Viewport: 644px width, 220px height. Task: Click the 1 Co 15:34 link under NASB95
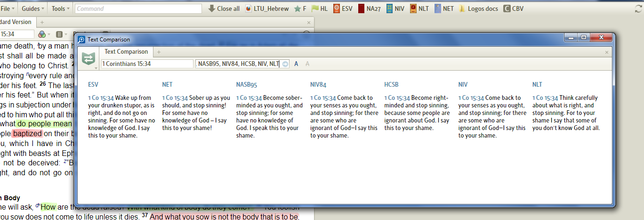click(x=249, y=98)
